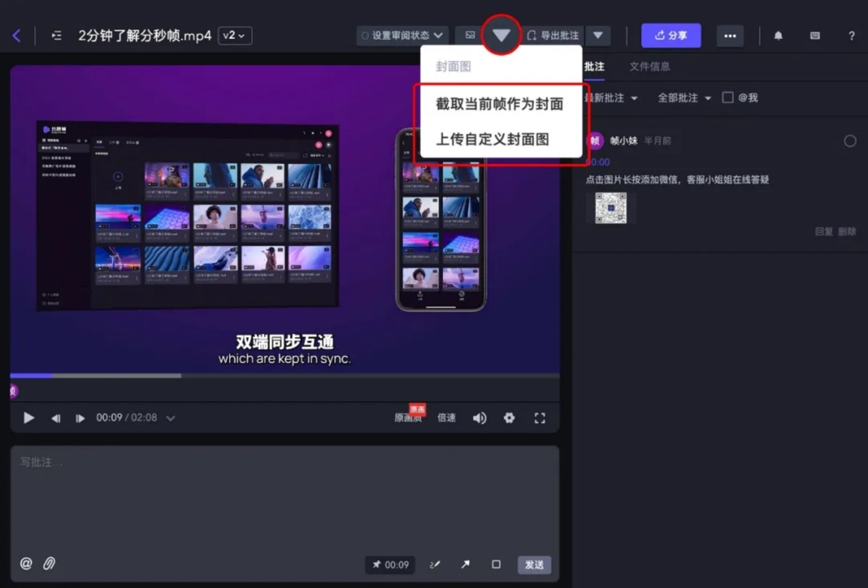Choose 截取当前帧作为封面 from menu
Viewport: 868px width, 588px height.
(x=500, y=104)
